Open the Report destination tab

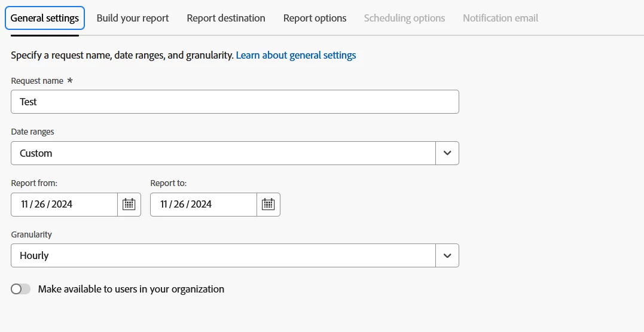click(x=226, y=18)
